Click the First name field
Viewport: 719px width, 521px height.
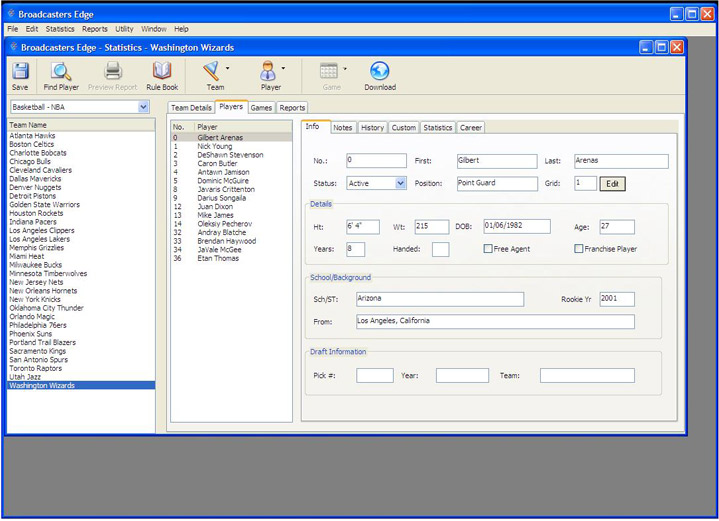coord(497,161)
